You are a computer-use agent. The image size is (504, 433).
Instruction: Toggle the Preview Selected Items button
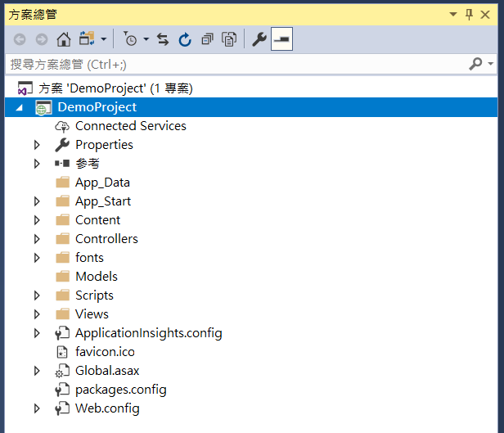point(281,39)
